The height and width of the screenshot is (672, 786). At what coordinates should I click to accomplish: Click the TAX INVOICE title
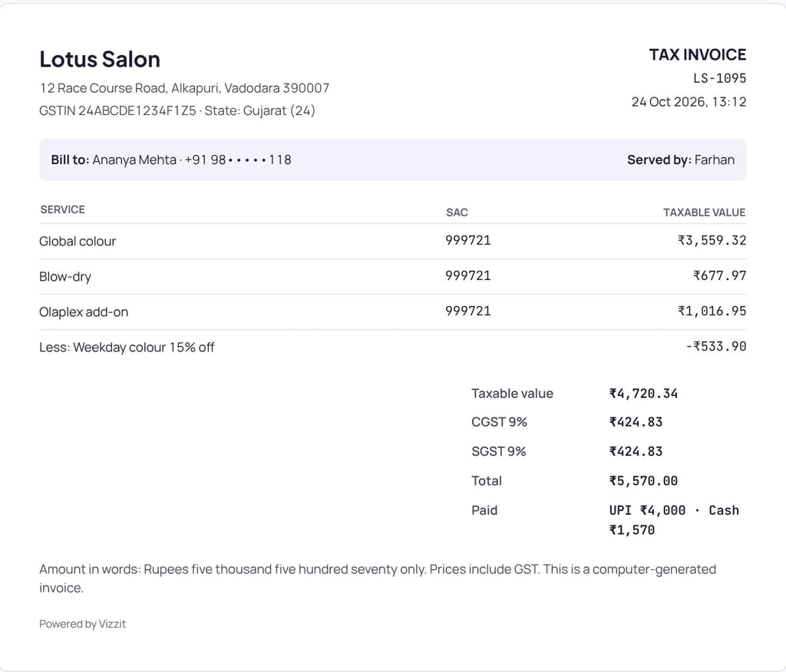click(697, 54)
